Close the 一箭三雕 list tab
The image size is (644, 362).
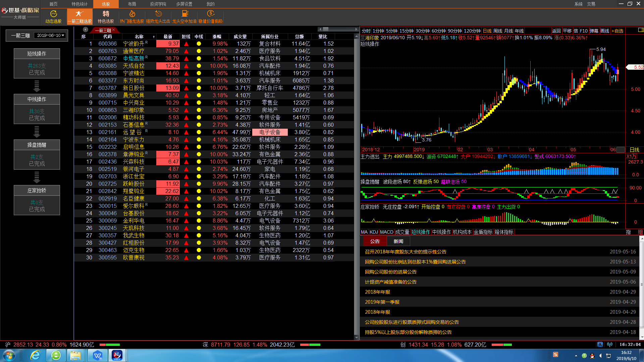coord(114,30)
